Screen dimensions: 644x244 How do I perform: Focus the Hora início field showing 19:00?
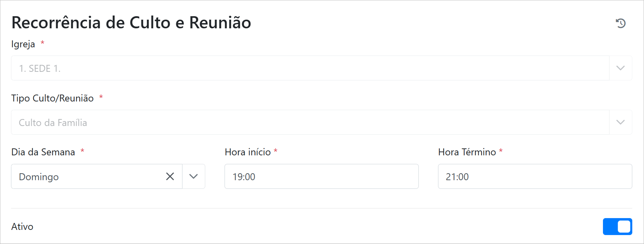click(321, 176)
